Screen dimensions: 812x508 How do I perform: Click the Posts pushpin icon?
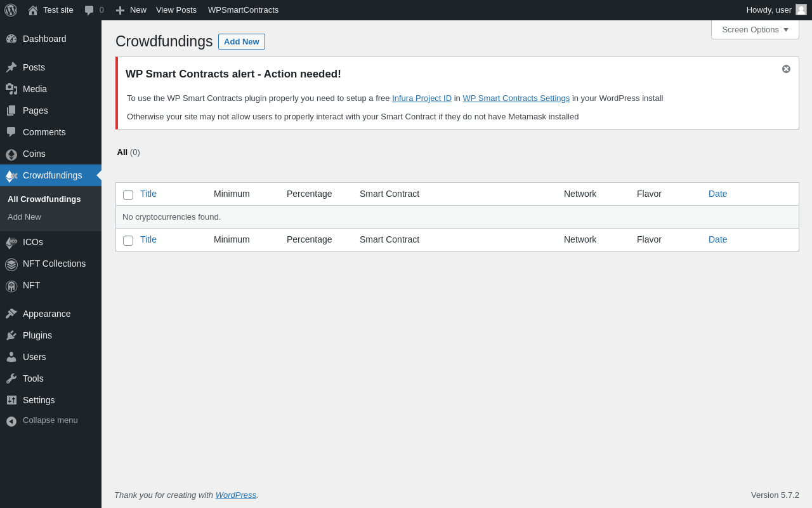click(x=11, y=67)
